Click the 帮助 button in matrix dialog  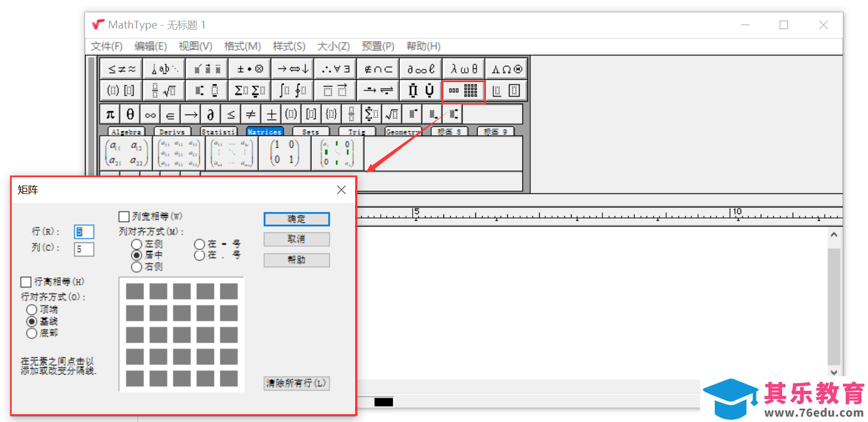[296, 260]
